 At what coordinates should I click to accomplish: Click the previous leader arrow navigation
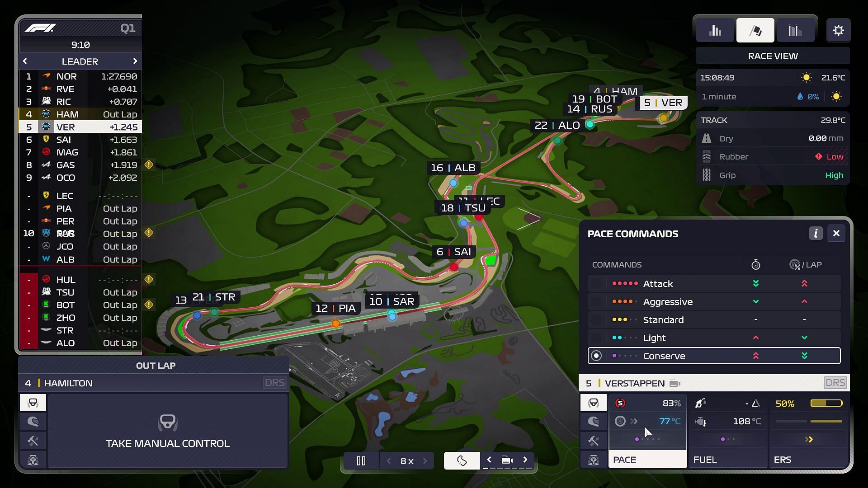click(x=25, y=61)
